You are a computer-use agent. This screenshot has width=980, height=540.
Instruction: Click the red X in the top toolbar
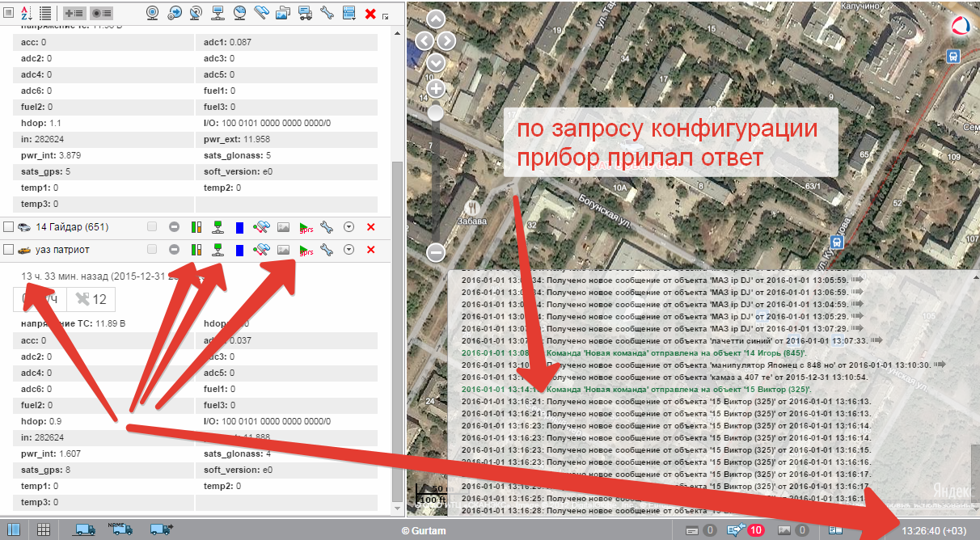[370, 13]
